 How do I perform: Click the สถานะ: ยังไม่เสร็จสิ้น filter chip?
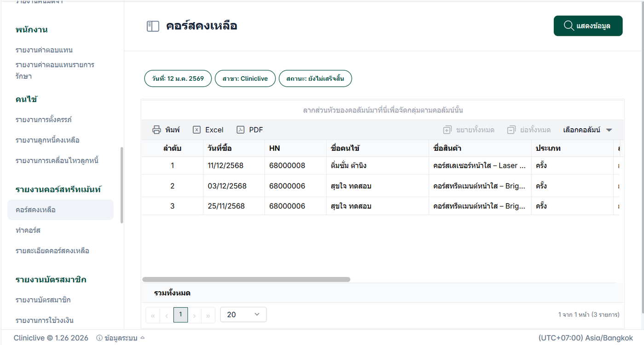tap(315, 79)
